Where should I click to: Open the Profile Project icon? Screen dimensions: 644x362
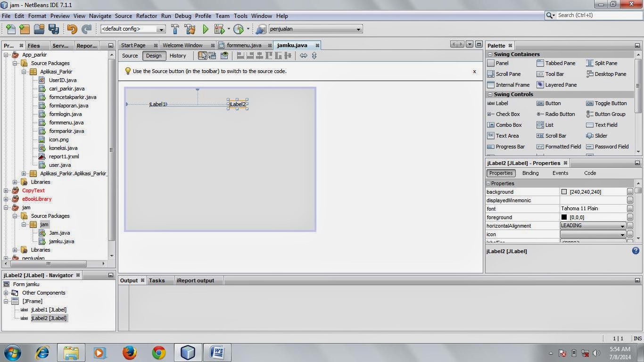coord(238,29)
